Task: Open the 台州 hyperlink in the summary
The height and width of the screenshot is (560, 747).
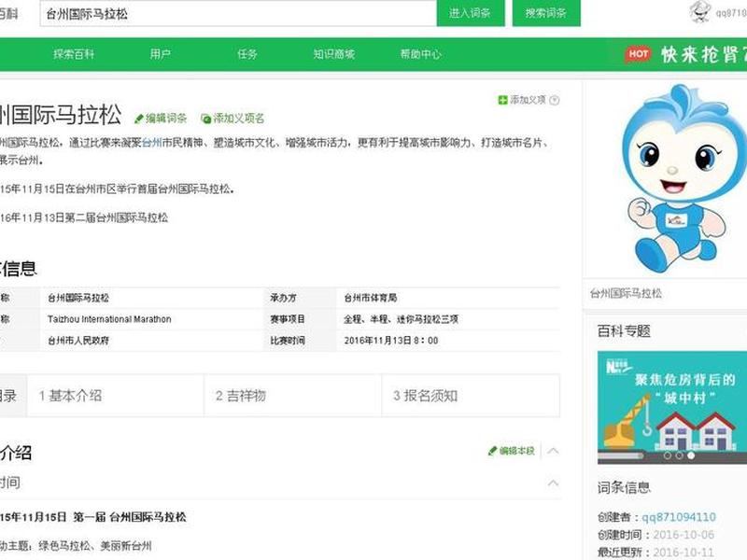Action: (x=151, y=143)
